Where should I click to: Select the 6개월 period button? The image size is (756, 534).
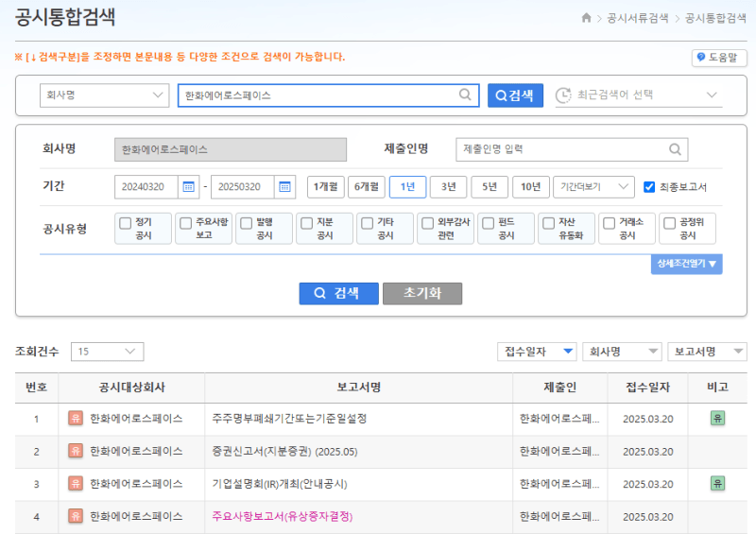pos(367,187)
